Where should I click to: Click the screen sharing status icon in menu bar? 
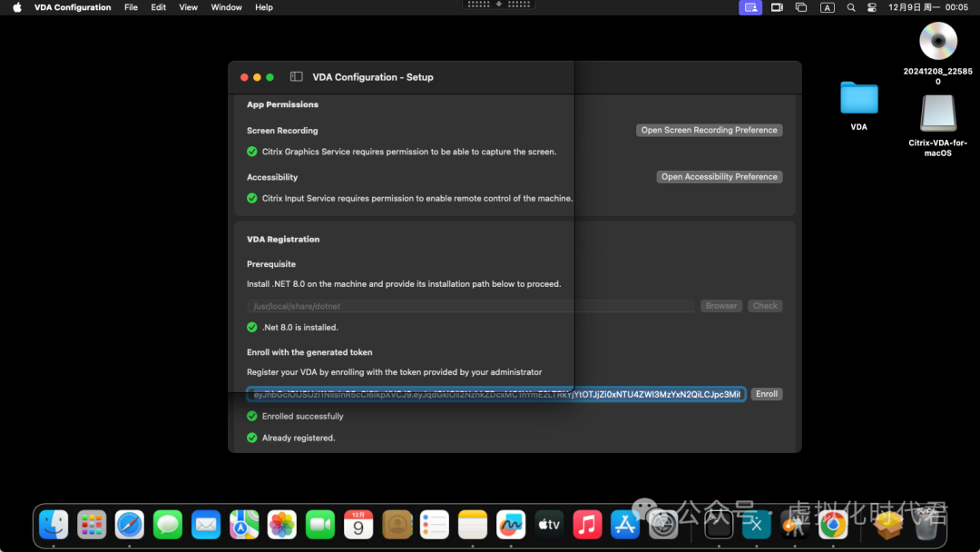[x=750, y=7]
